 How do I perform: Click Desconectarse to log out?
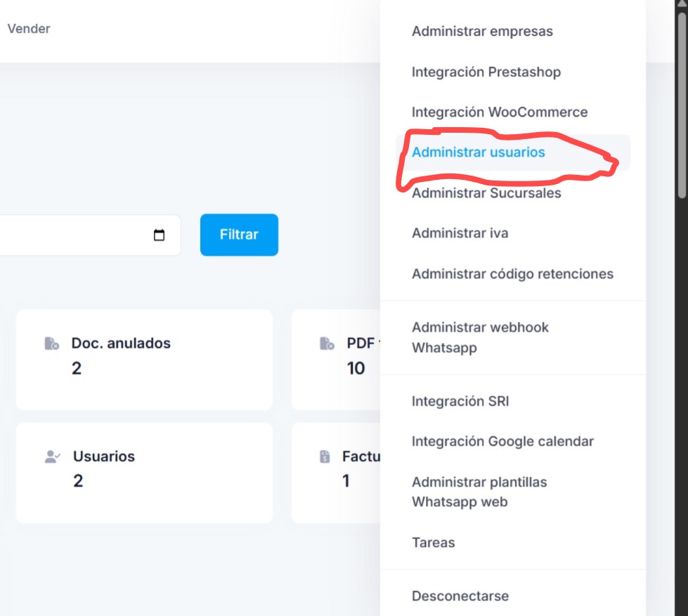tap(461, 596)
